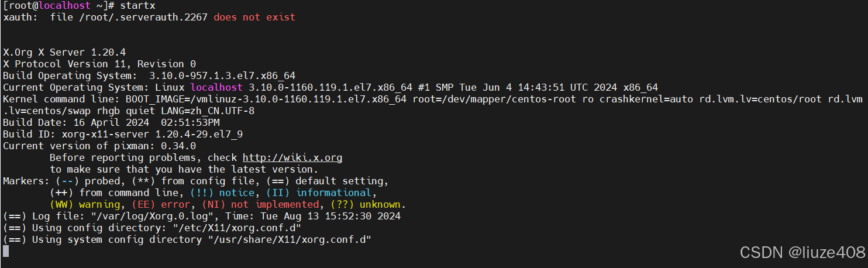Open the http://wiki.x.org link

[x=292, y=157]
